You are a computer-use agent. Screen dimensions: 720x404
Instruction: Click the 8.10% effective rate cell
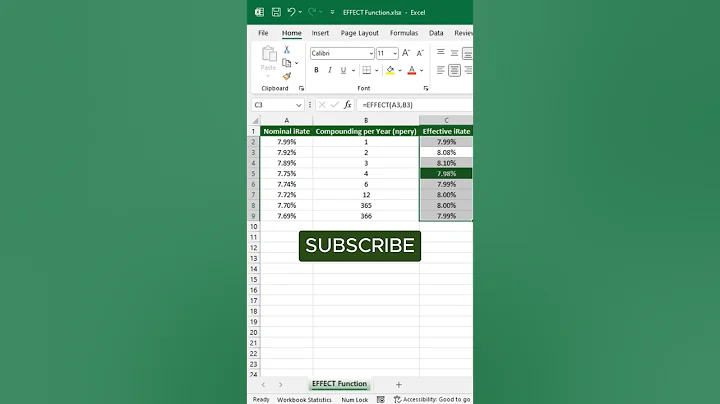click(x=446, y=163)
